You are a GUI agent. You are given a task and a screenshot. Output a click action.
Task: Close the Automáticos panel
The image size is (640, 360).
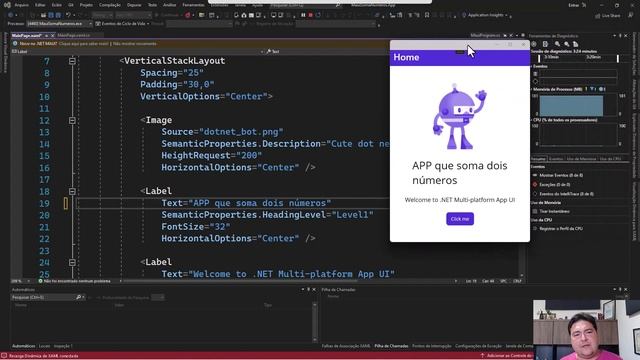click(x=314, y=289)
